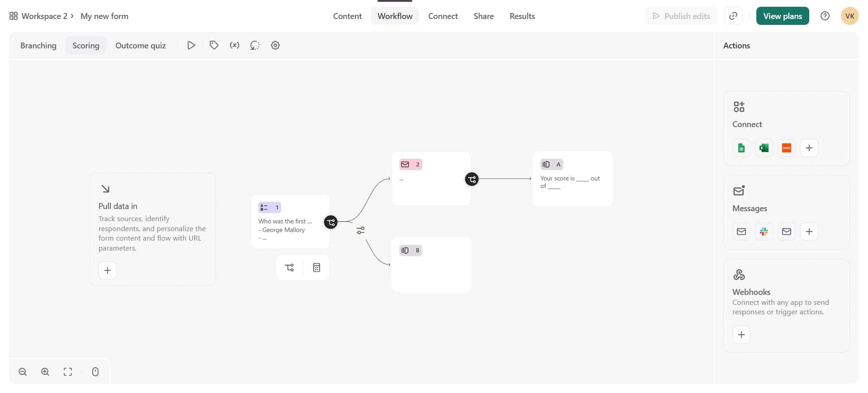The width and height of the screenshot is (868, 393).
Task: Zoom in on the workflow canvas
Action: (x=45, y=372)
